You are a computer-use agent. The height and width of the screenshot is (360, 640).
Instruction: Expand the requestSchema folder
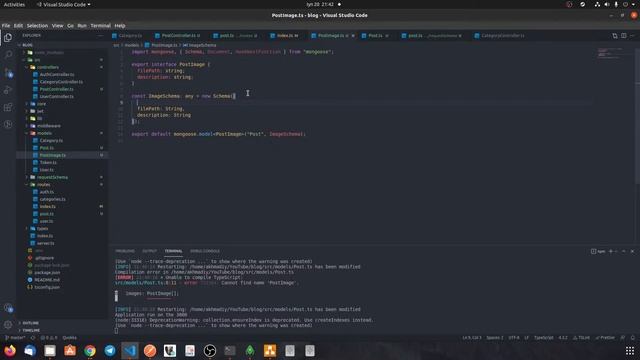pos(52,178)
